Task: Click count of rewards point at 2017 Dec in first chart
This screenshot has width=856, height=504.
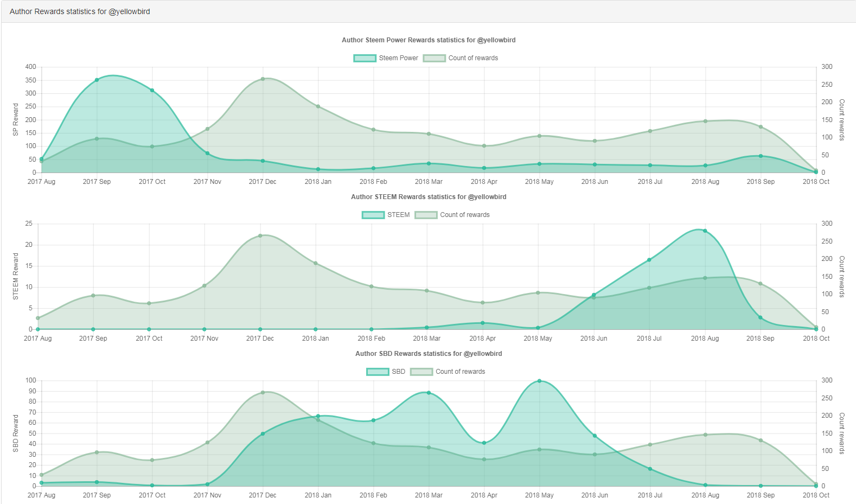Action: click(263, 79)
